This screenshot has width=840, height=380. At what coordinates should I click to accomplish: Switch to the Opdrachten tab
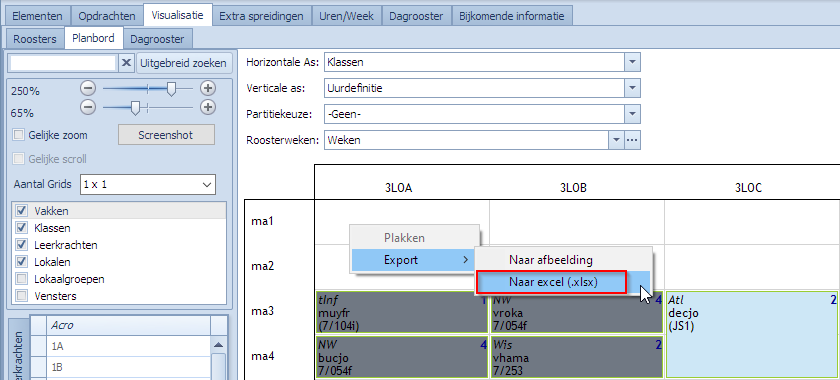click(107, 16)
